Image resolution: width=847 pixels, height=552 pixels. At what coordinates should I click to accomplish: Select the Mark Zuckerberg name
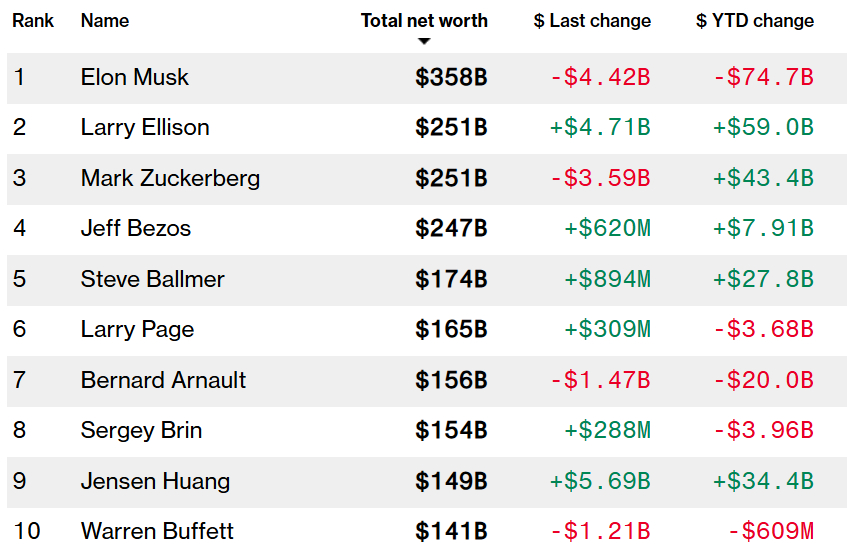pos(170,178)
